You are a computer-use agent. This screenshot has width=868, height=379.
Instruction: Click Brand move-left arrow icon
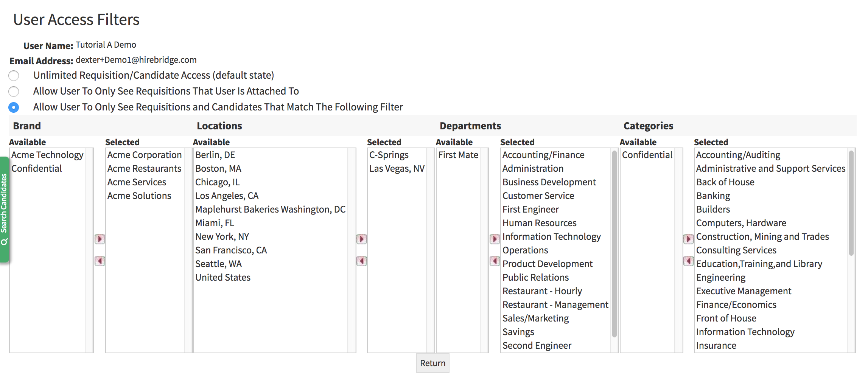click(x=100, y=261)
